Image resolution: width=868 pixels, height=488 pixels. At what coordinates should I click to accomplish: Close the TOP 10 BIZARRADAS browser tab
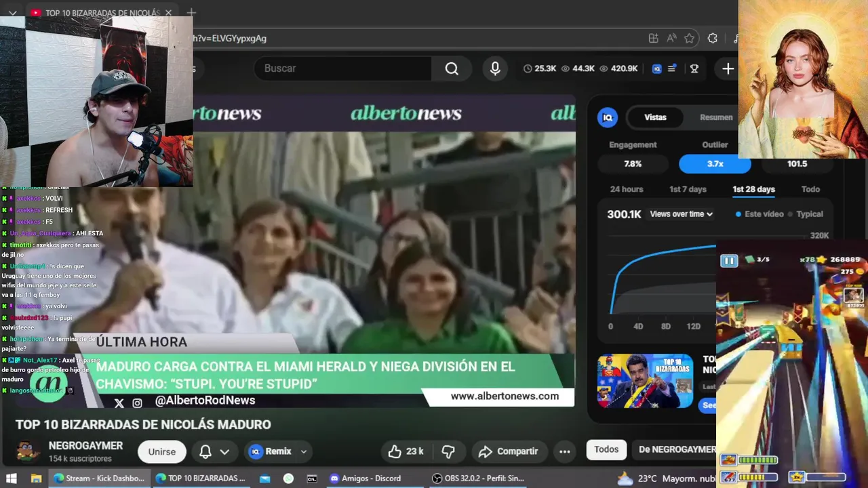[168, 13]
